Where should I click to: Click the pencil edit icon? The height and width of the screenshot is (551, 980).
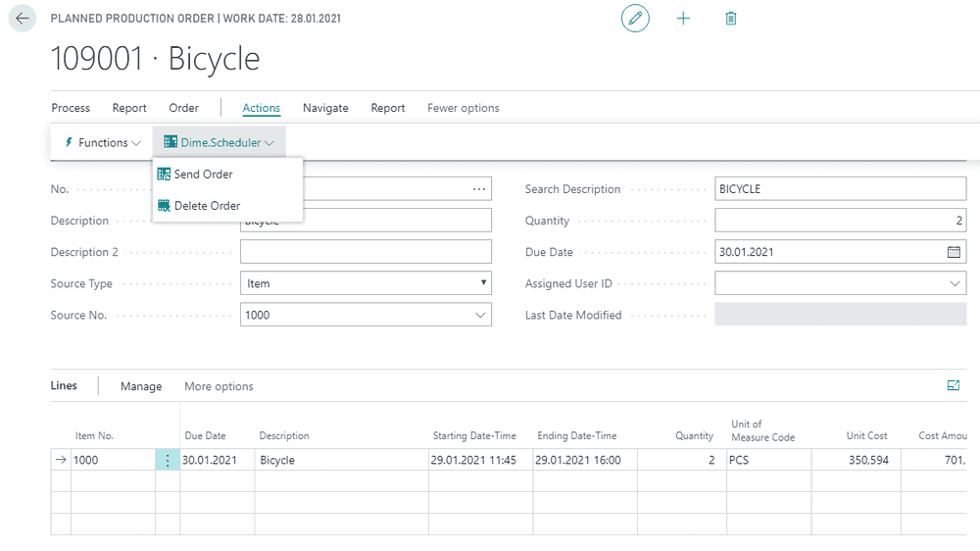point(635,18)
